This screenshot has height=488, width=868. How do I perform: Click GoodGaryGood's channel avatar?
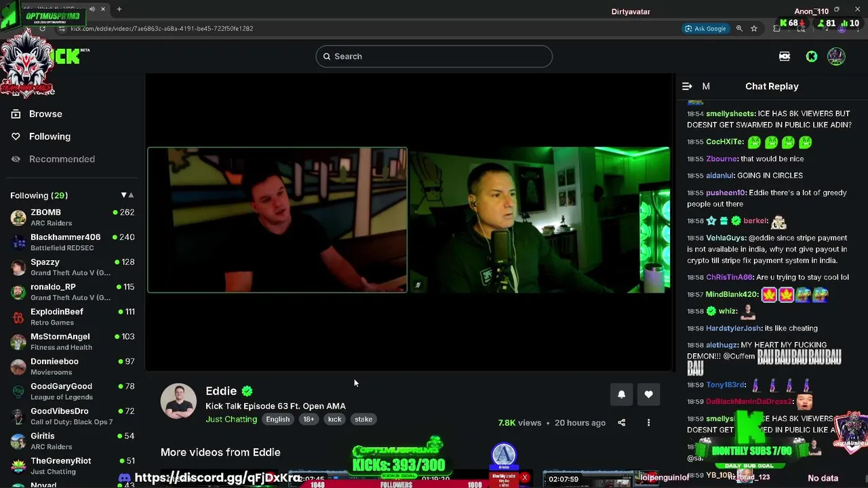point(18,391)
